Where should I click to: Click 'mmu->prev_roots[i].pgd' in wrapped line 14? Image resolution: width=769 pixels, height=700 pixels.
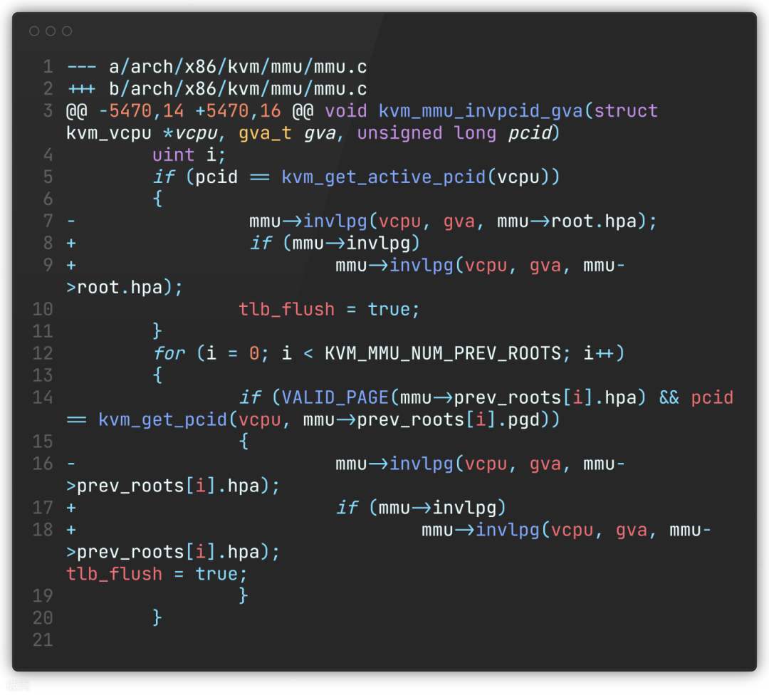pyautogui.click(x=421, y=420)
